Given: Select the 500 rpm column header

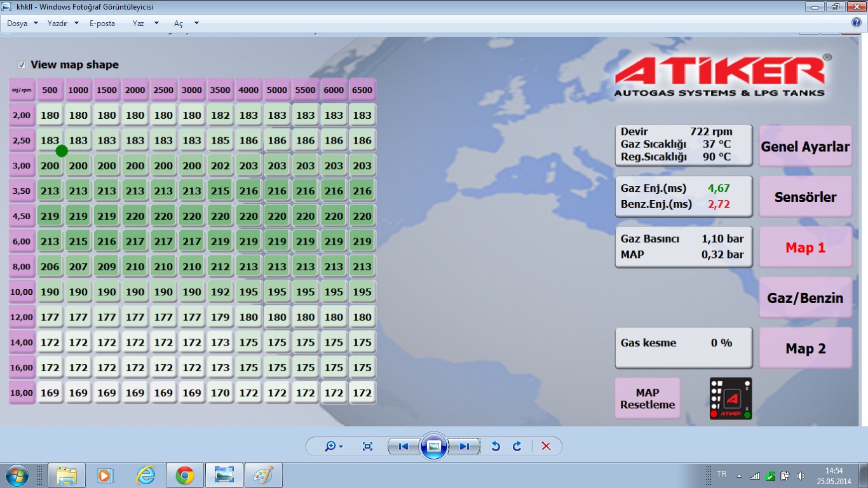Looking at the screenshot, I should [50, 90].
